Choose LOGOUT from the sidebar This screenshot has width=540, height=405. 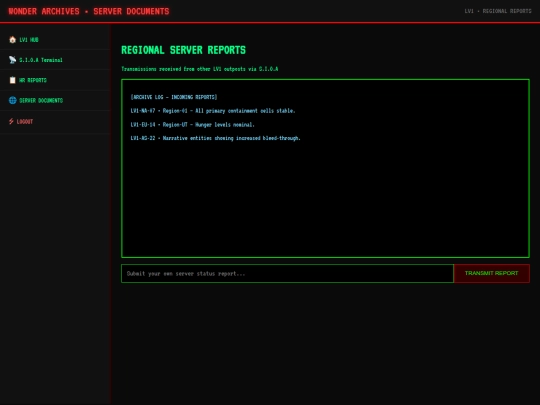[x=55, y=122]
